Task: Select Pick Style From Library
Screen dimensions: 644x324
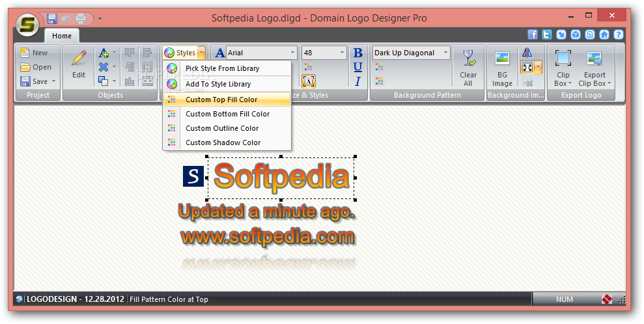Action: coord(227,68)
